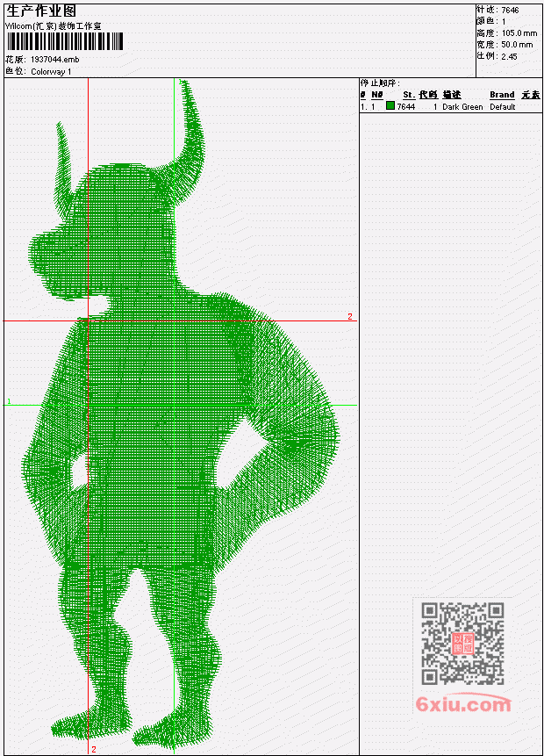
Task: Click the St. column header
Action: [409, 95]
